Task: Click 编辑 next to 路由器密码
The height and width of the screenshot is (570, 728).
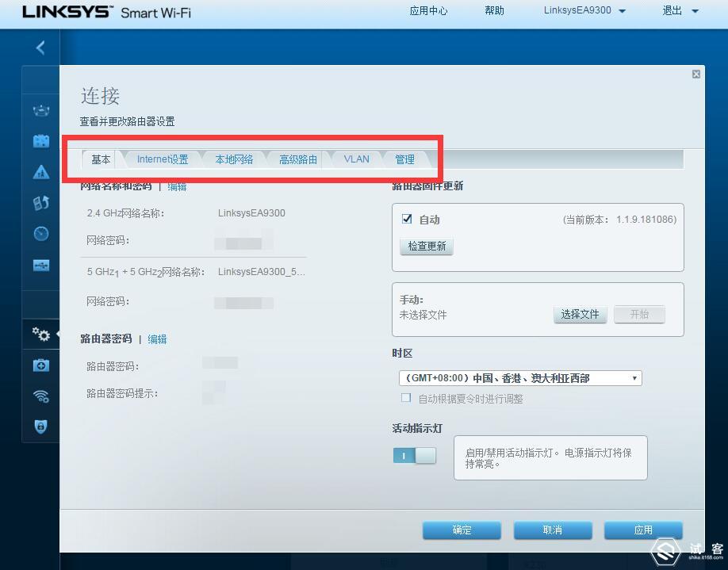Action: pyautogui.click(x=157, y=339)
